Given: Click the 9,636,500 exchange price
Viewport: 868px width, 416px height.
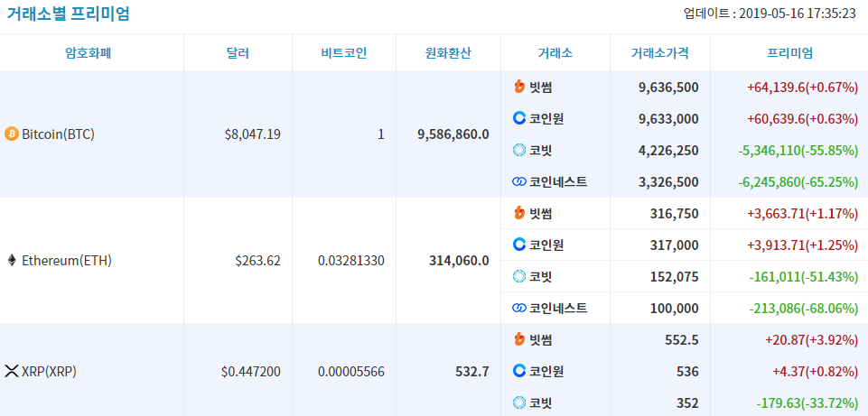Looking at the screenshot, I should 668,88.
